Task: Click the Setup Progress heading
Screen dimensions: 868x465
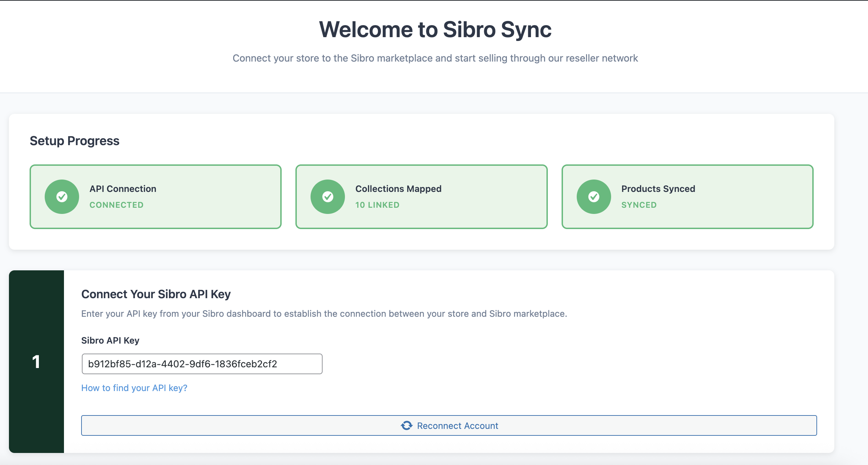Action: (x=75, y=141)
